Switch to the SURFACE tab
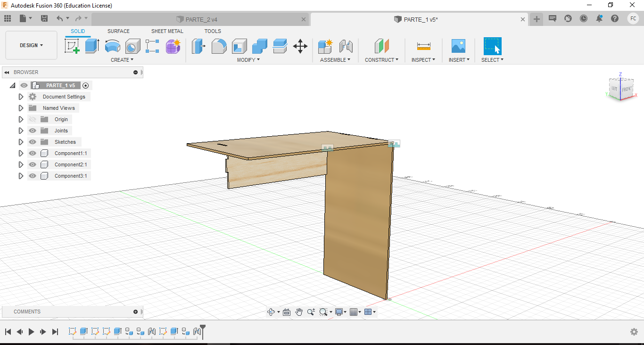644x345 pixels. point(118,31)
